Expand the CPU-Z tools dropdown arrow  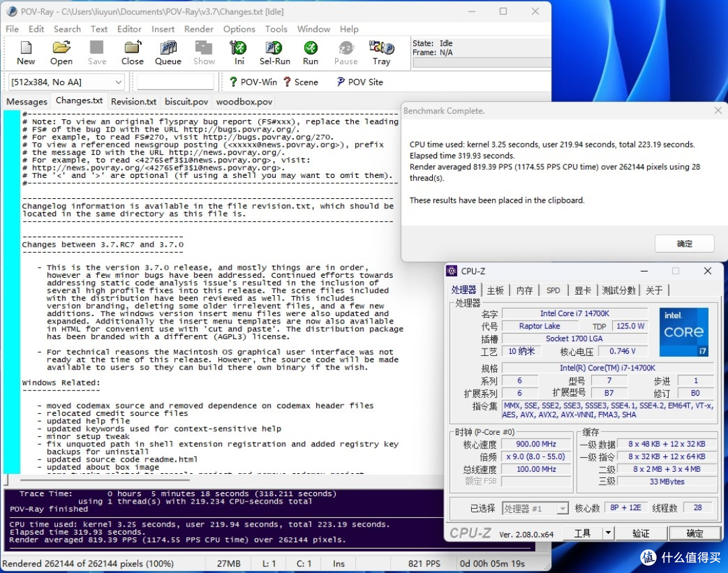(x=608, y=533)
